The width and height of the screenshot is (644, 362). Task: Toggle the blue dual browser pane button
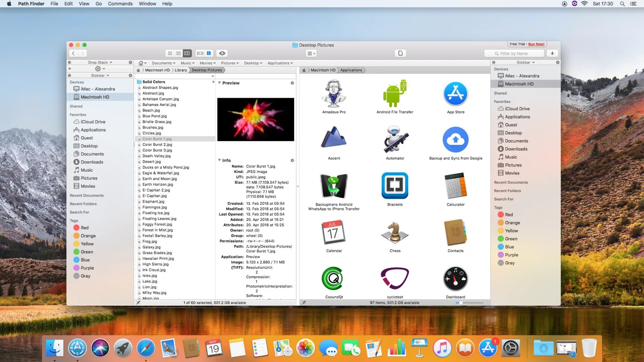click(x=209, y=53)
